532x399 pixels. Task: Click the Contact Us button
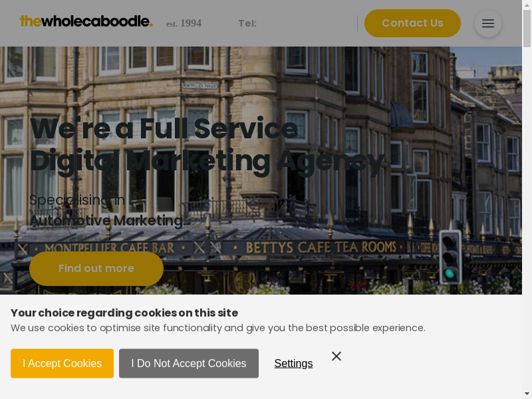pos(412,23)
